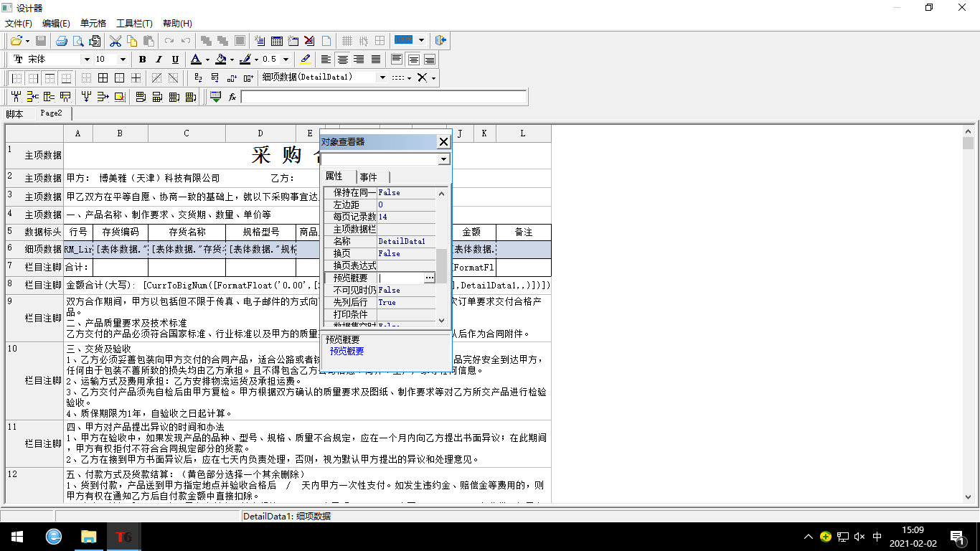Open the X delete options dropdown
Screen dimensions: 980x551
[x=433, y=77]
